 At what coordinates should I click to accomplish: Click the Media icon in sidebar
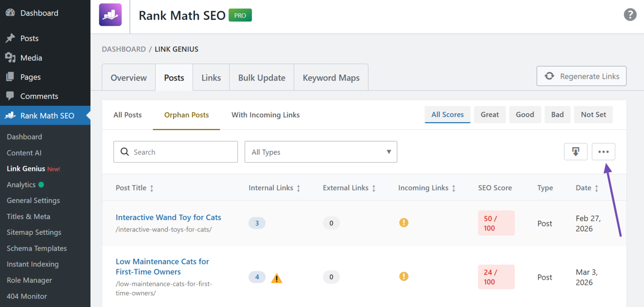(10, 57)
